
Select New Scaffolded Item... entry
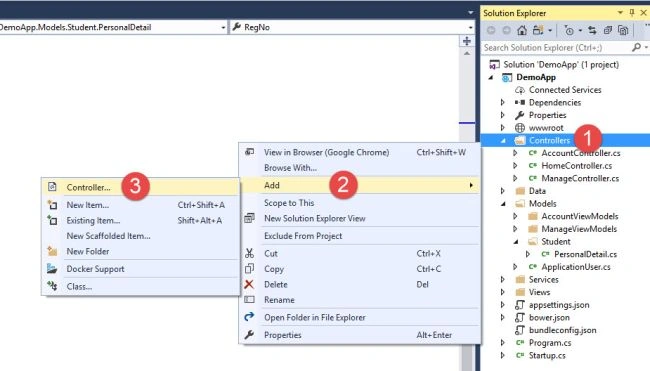(141, 236)
